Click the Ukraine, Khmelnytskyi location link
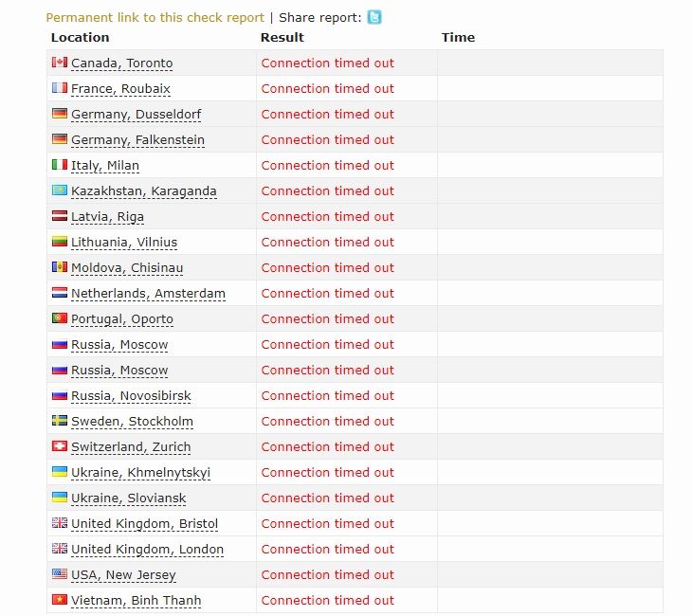 [x=140, y=473]
